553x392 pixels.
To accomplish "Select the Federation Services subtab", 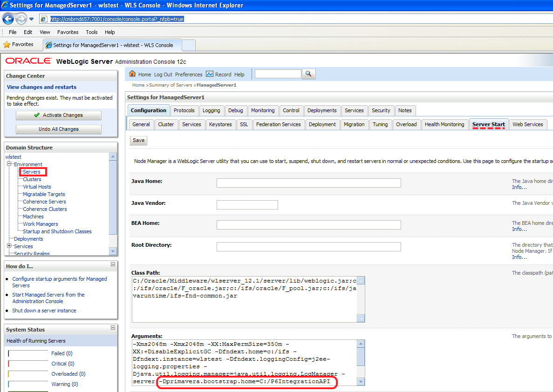I will pyautogui.click(x=279, y=124).
